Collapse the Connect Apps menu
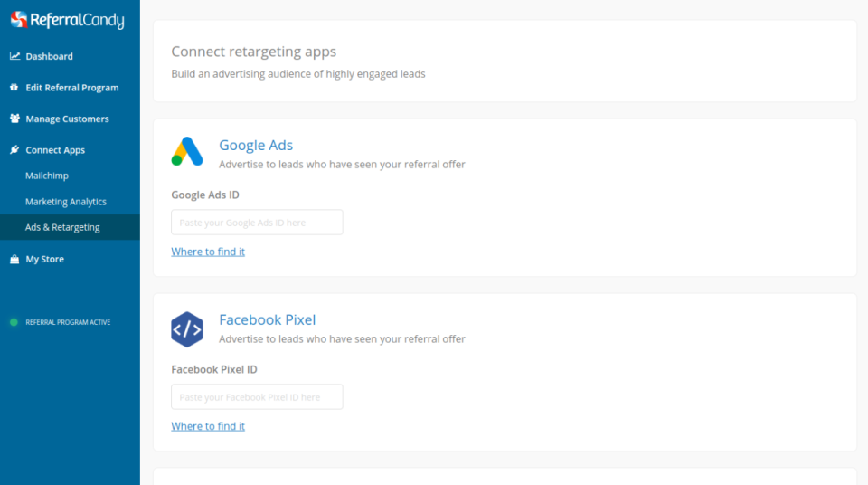Image resolution: width=868 pixels, height=485 pixels. (55, 150)
